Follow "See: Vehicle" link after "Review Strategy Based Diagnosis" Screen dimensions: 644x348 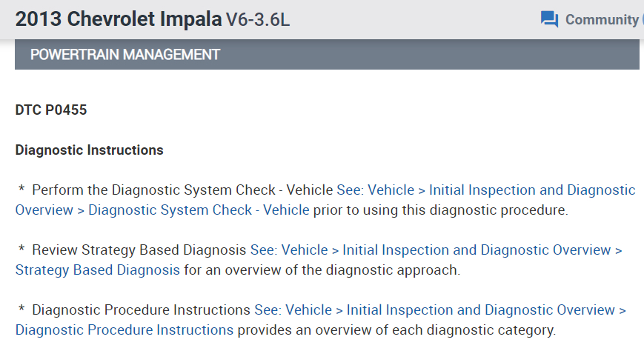coord(288,250)
